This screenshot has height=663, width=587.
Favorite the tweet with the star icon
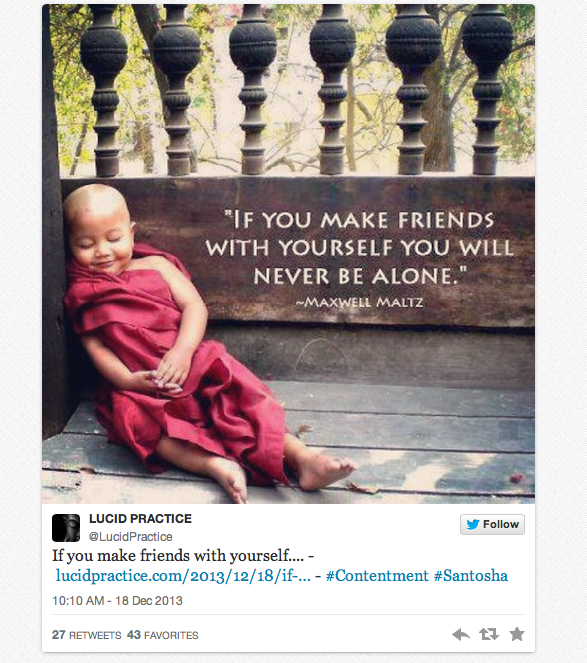(x=517, y=634)
